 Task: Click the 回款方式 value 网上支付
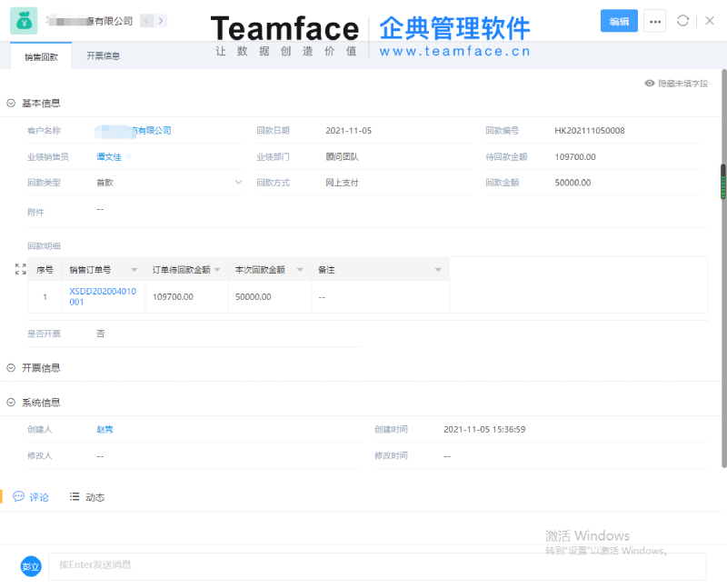tap(343, 183)
